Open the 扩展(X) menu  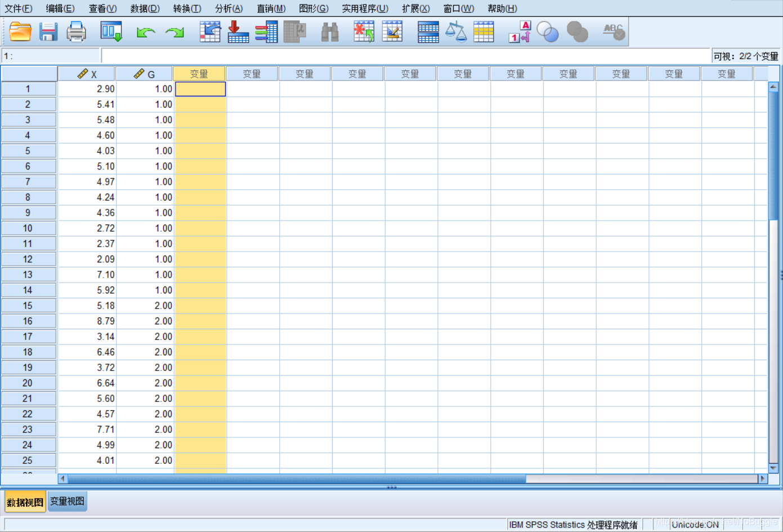pyautogui.click(x=416, y=8)
